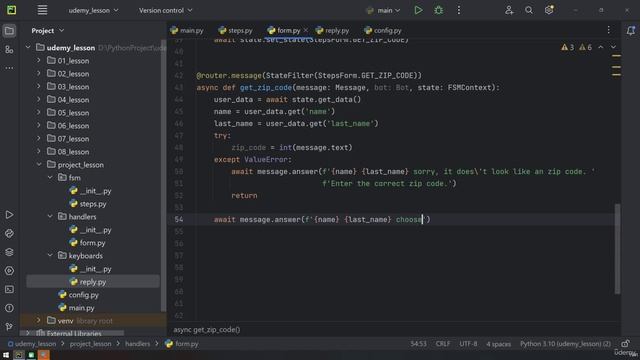Run the main configuration
The width and height of the screenshot is (640, 360).
(418, 10)
